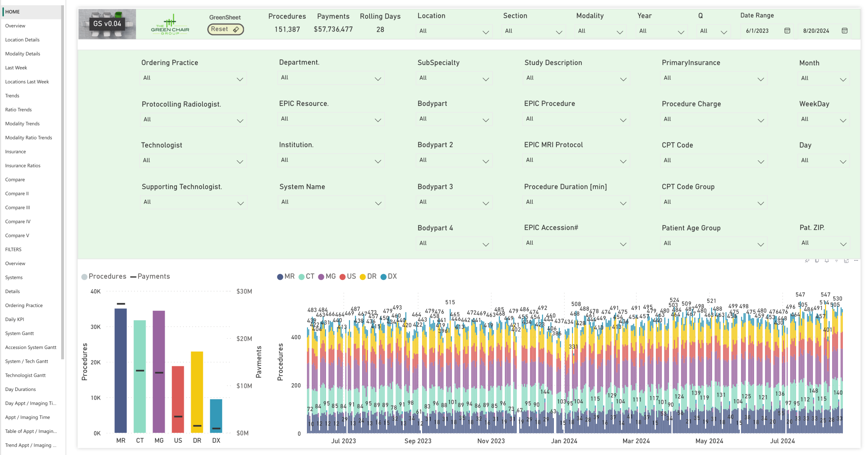Click the copy visual icon
868x455 pixels.
tap(817, 261)
